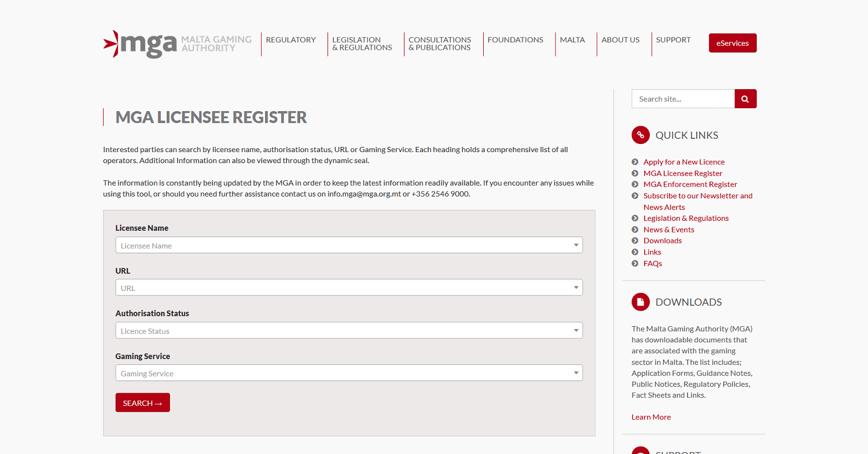Open the Downloads quick link

click(663, 241)
